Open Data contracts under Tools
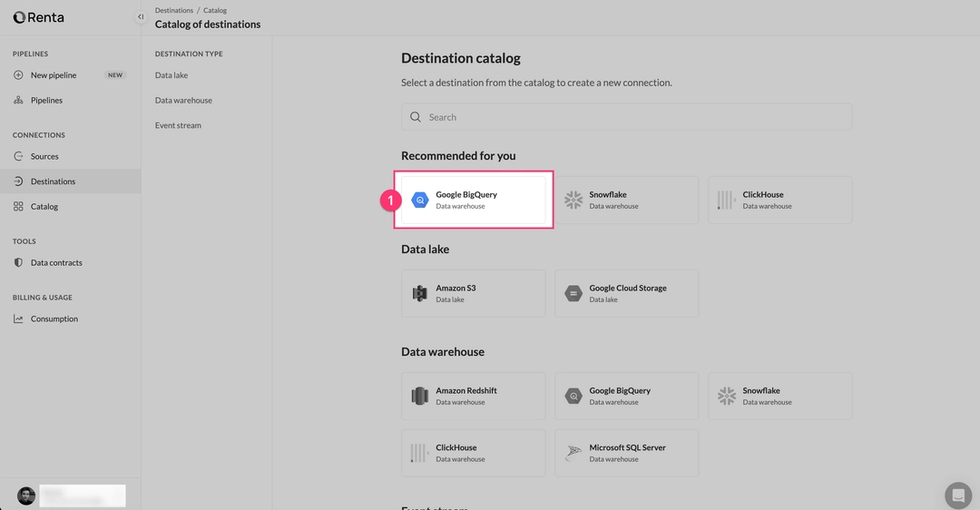Viewport: 980px width, 510px height. pos(70,262)
